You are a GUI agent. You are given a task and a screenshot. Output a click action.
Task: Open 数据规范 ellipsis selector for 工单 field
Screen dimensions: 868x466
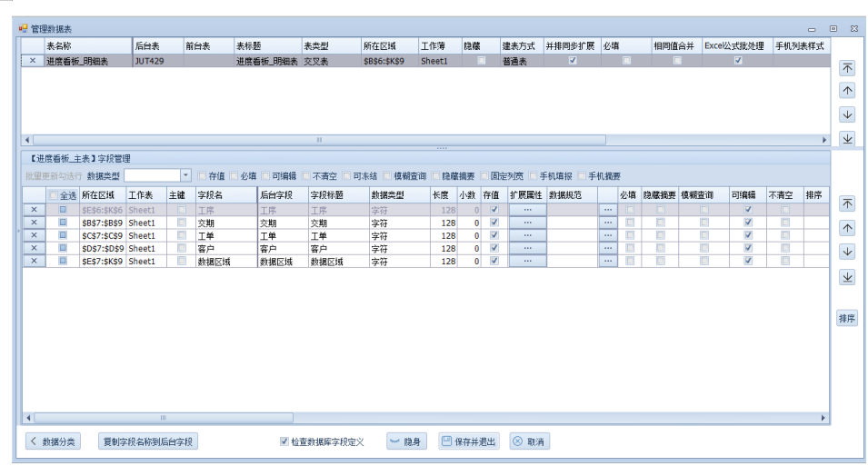pyautogui.click(x=608, y=235)
